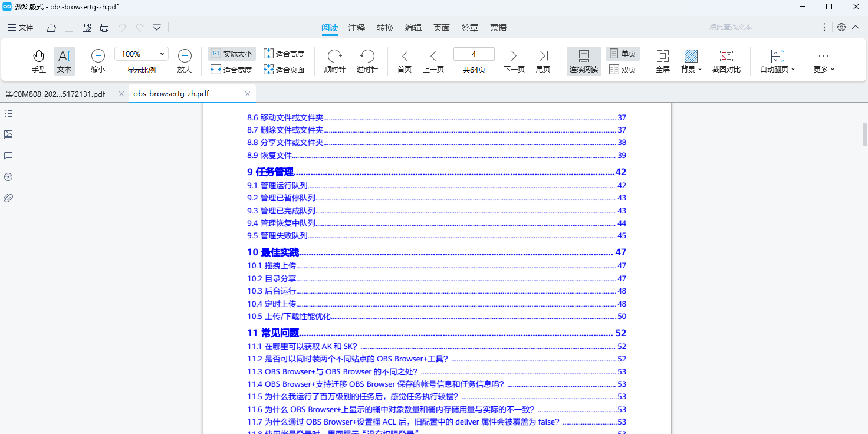
Task: Click the 截图对比 screenshot compare tool
Action: (x=726, y=61)
